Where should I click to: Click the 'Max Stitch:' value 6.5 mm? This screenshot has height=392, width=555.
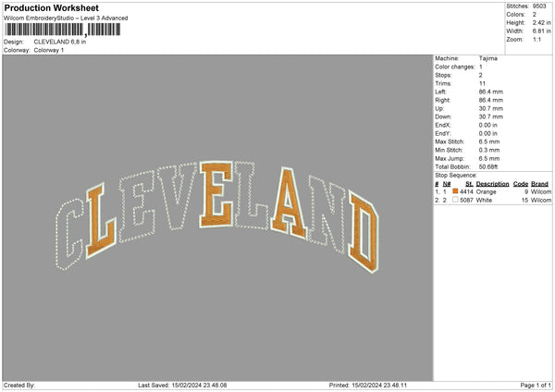(x=489, y=141)
